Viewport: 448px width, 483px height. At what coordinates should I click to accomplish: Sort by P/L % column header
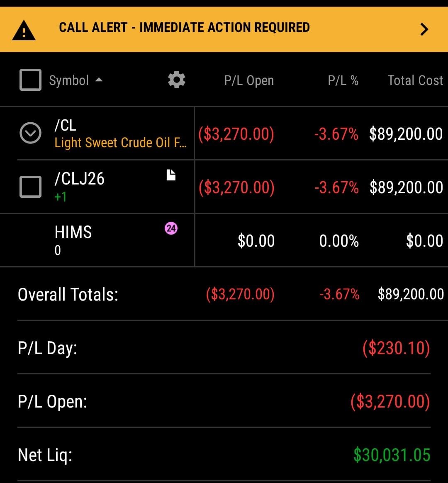[x=343, y=80]
